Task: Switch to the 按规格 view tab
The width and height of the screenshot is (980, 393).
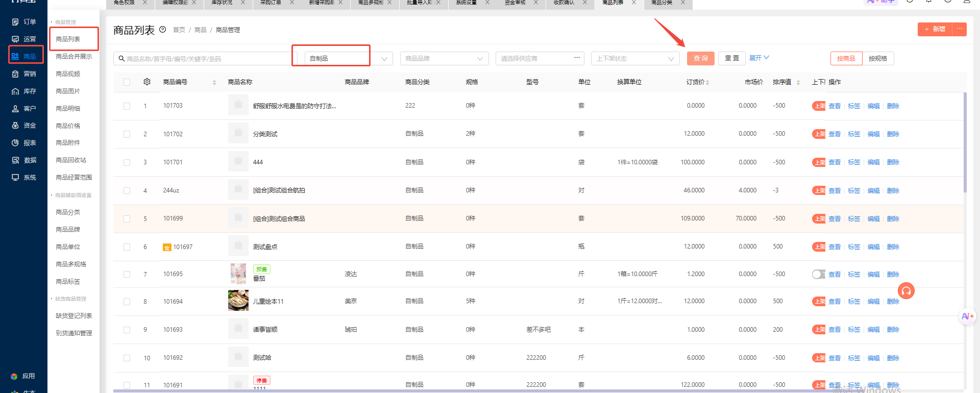Action: (878, 59)
